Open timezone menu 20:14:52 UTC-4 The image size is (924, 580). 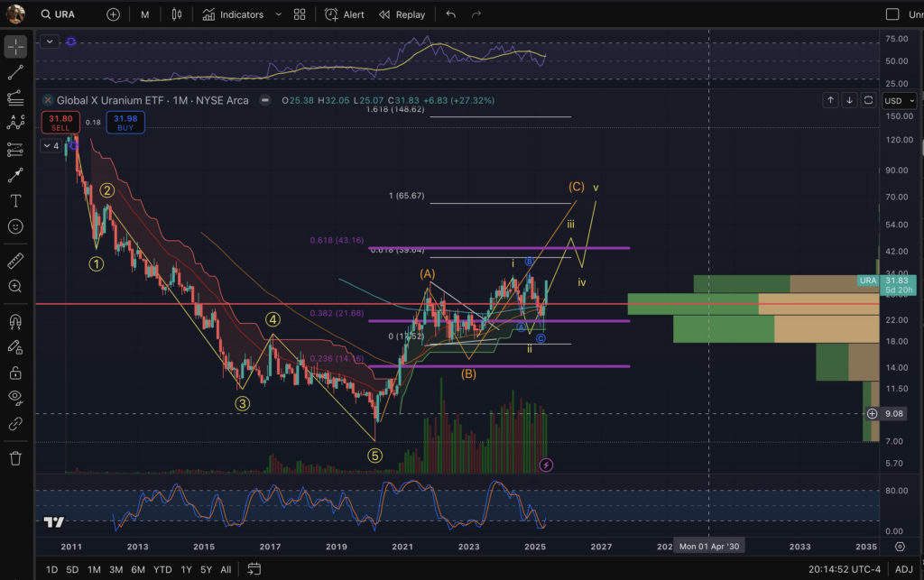click(845, 569)
